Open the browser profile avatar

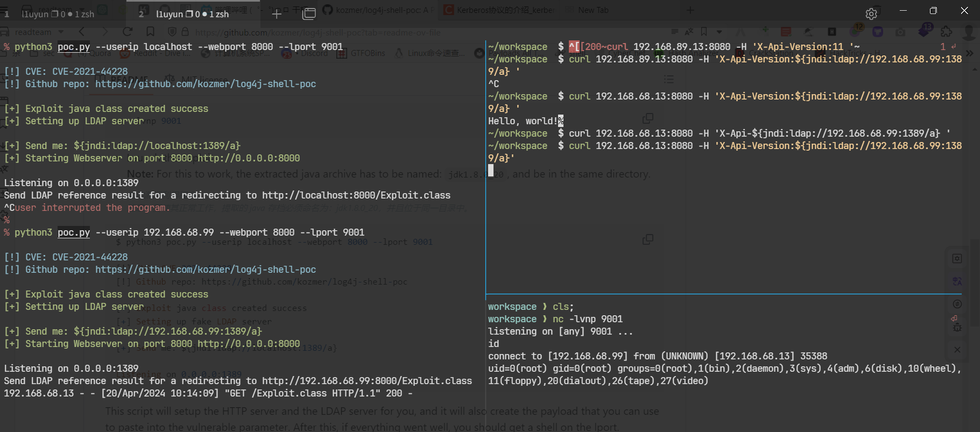[x=969, y=32]
